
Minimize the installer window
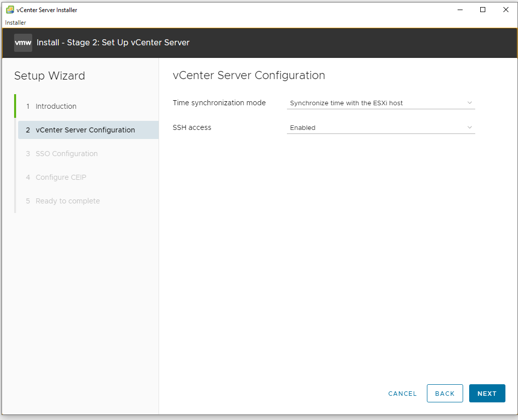[x=460, y=10]
